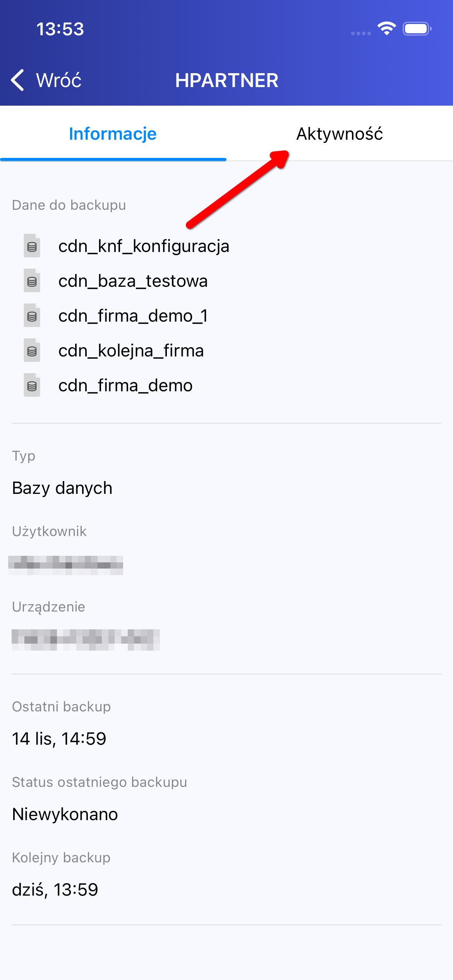The height and width of the screenshot is (980, 453).
Task: Tap the cdn_kolejna_firma database name
Action: [131, 351]
